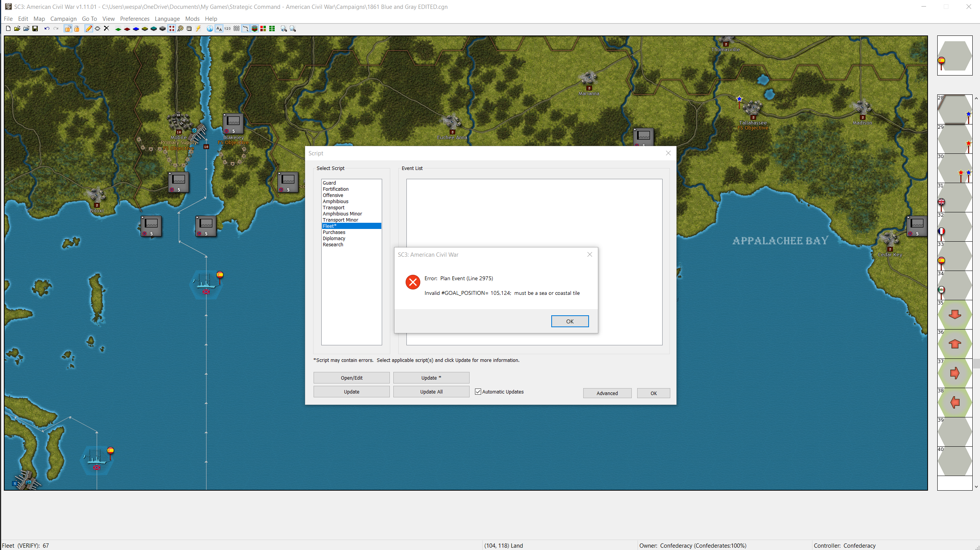Click the Save disk icon in toolbar
The width and height of the screenshot is (980, 550).
(35, 29)
